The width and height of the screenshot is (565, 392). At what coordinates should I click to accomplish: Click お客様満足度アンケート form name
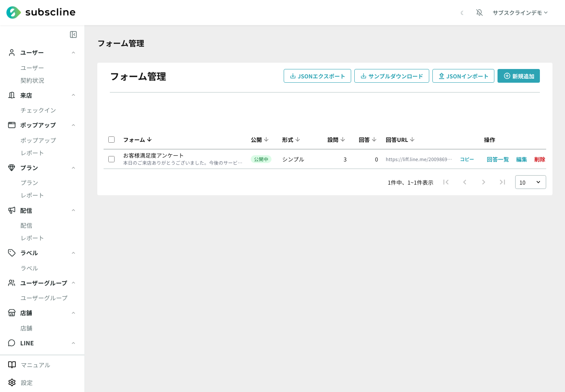[x=153, y=156]
